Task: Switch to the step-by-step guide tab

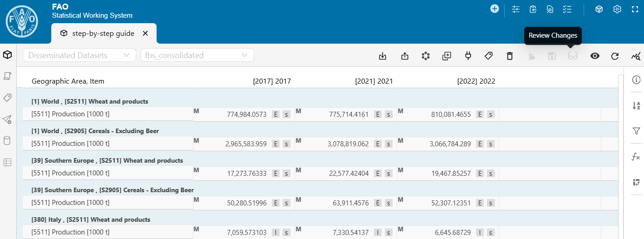Action: [x=103, y=33]
